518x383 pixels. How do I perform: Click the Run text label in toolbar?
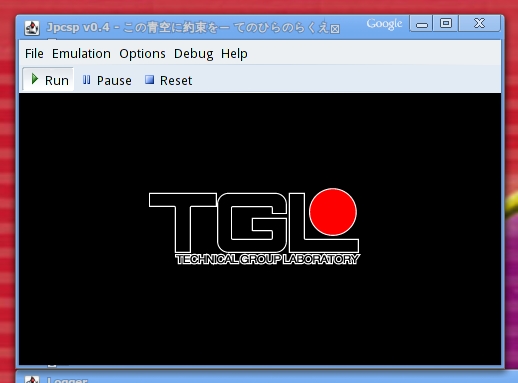57,80
